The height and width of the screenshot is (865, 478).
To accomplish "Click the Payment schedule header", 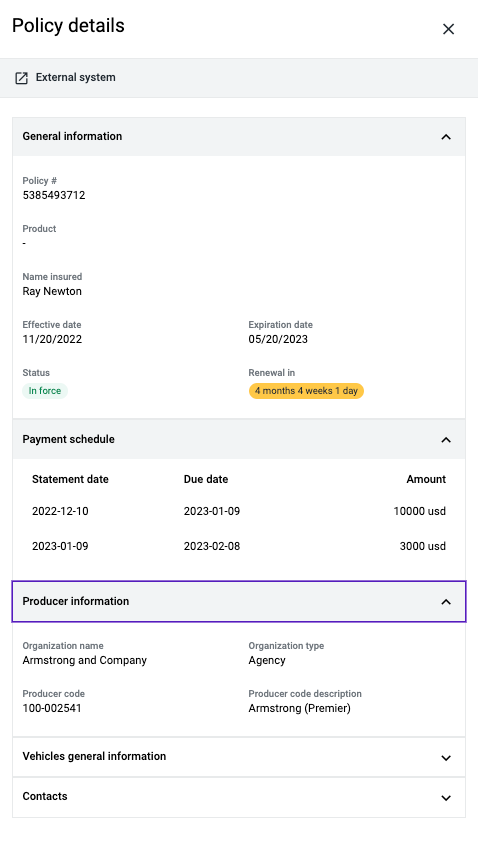I will [x=239, y=440].
